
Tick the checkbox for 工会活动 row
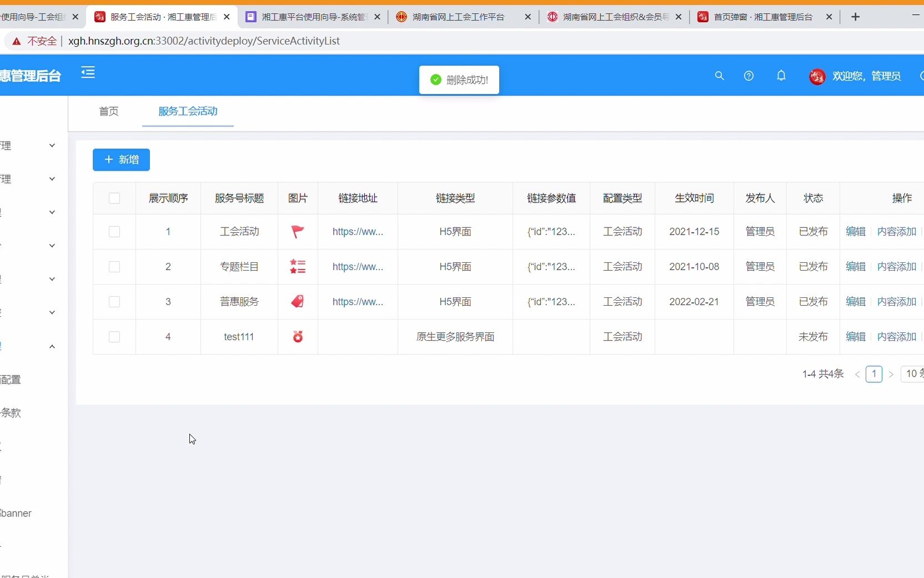(114, 232)
